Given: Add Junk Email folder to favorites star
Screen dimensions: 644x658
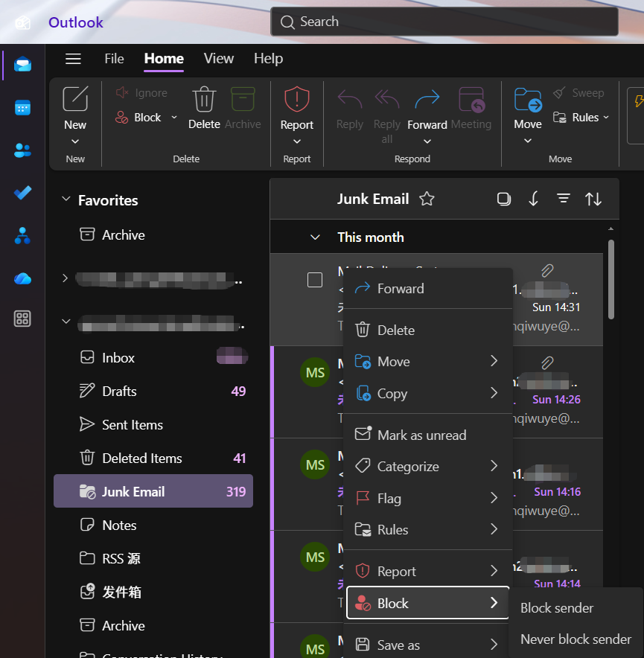Looking at the screenshot, I should [x=427, y=199].
